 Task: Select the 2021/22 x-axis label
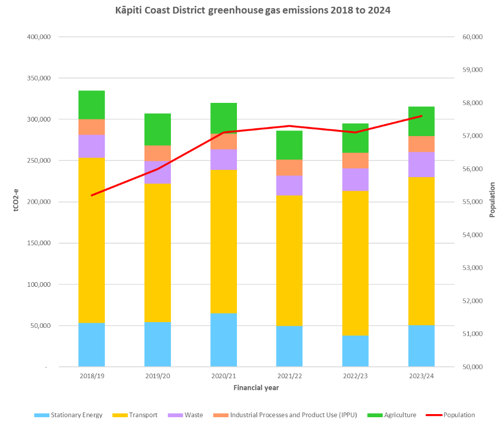point(289,376)
